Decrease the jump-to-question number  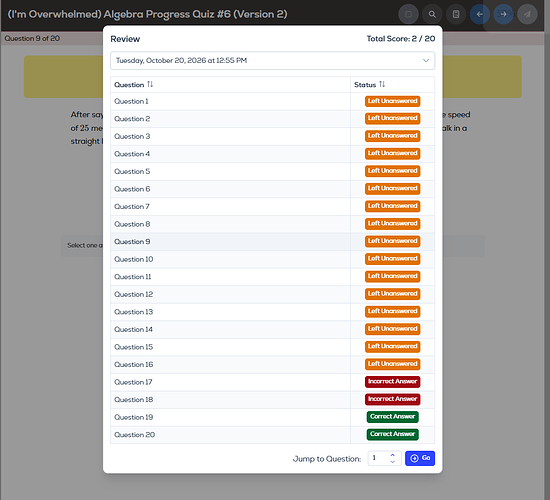tap(393, 462)
